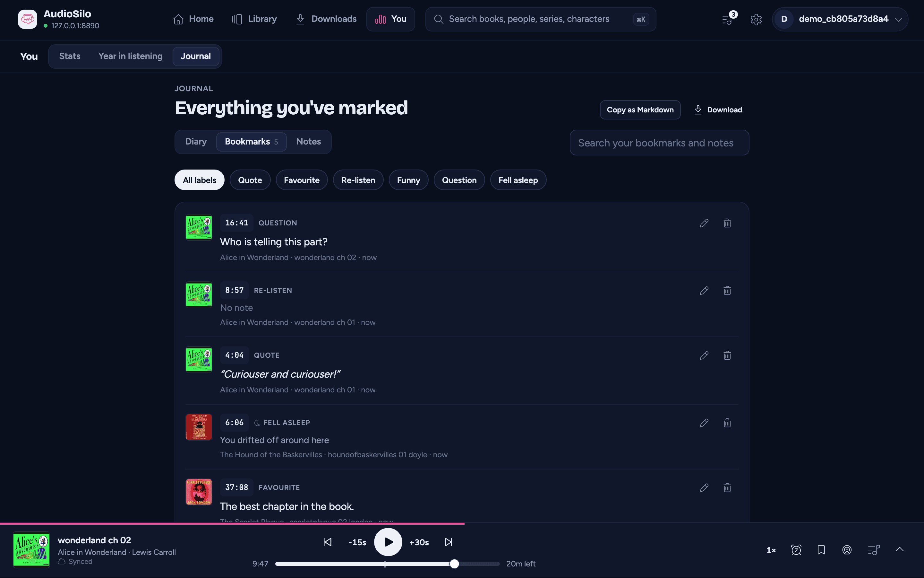Delete the 16:41 Question bookmark
Image resolution: width=924 pixels, height=578 pixels.
727,223
